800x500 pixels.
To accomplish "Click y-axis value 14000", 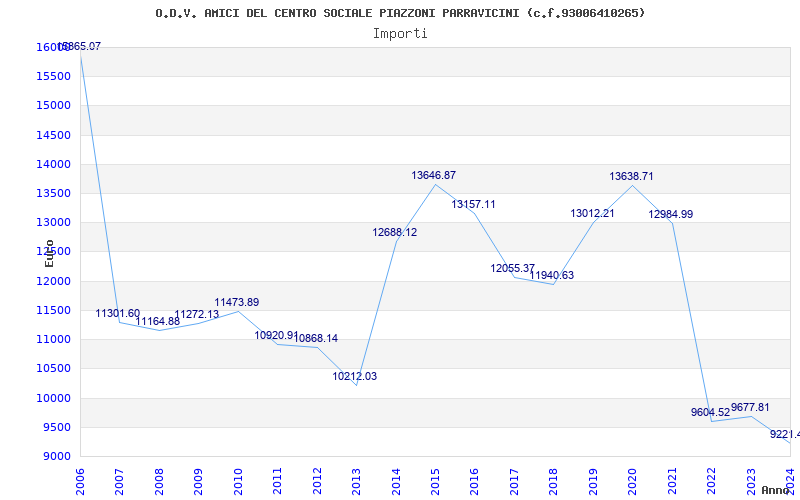I will point(53,164).
